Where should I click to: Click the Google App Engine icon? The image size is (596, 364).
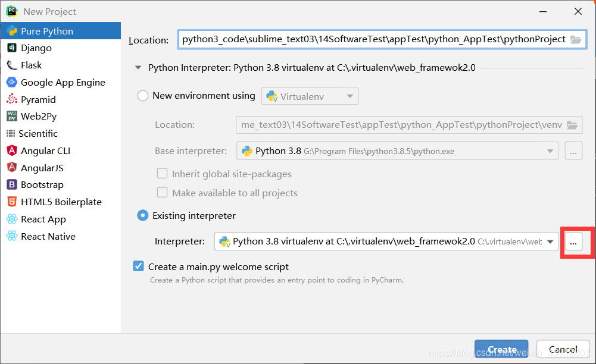12,82
